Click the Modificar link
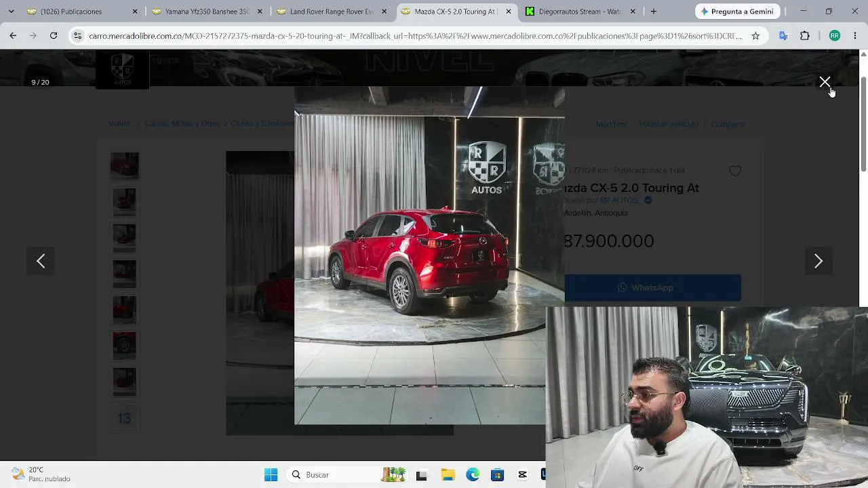This screenshot has height=488, width=868. (612, 124)
